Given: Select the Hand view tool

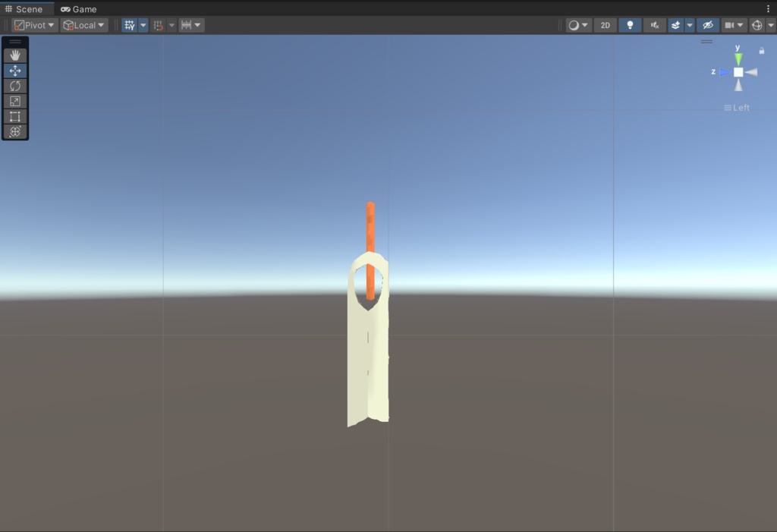Looking at the screenshot, I should tap(15, 55).
